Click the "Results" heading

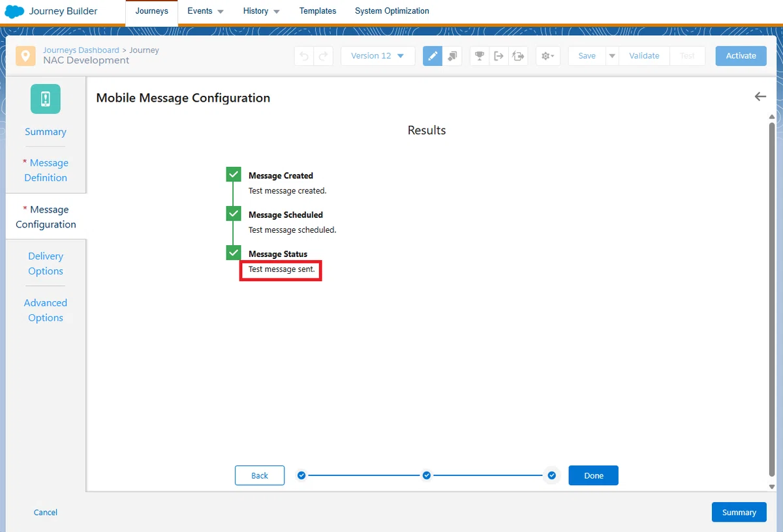(427, 130)
